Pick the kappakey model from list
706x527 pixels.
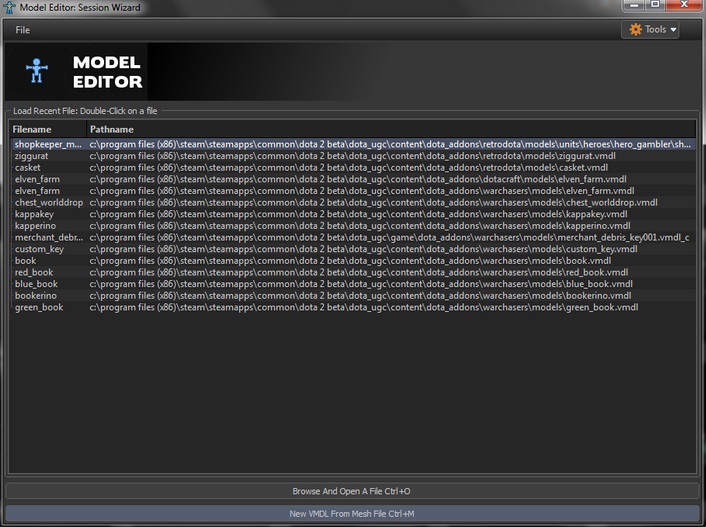coord(35,214)
